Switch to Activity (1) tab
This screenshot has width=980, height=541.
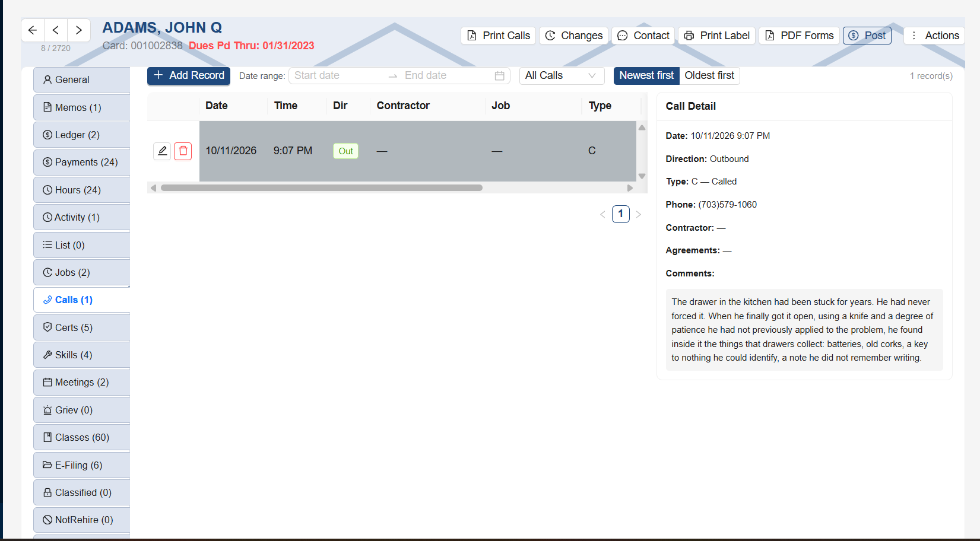pyautogui.click(x=81, y=217)
